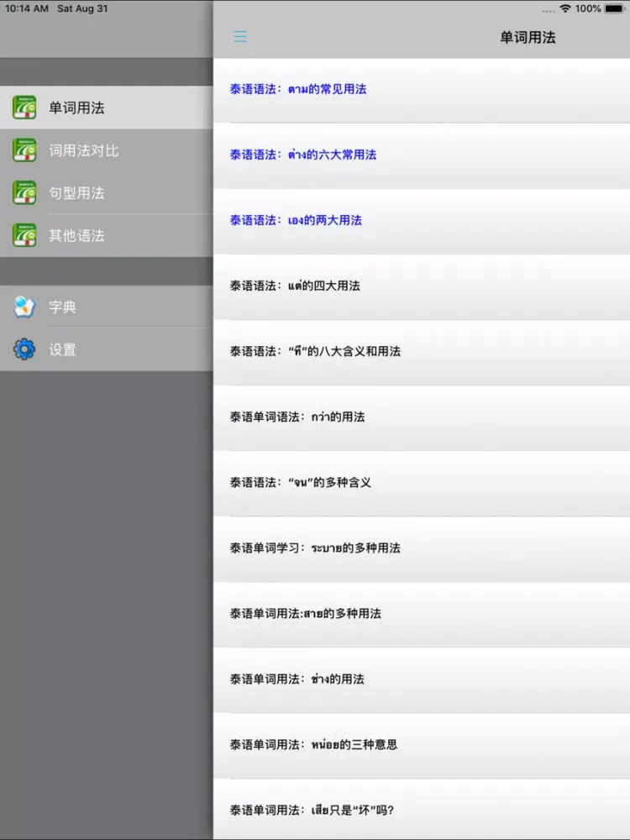This screenshot has width=630, height=840.
Task: Open article 泰语语法：แต่的四大用法
Action: [x=422, y=286]
